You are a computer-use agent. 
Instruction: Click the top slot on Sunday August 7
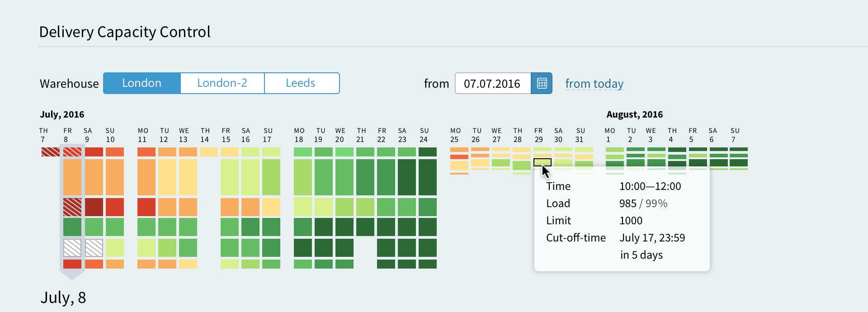(x=739, y=149)
